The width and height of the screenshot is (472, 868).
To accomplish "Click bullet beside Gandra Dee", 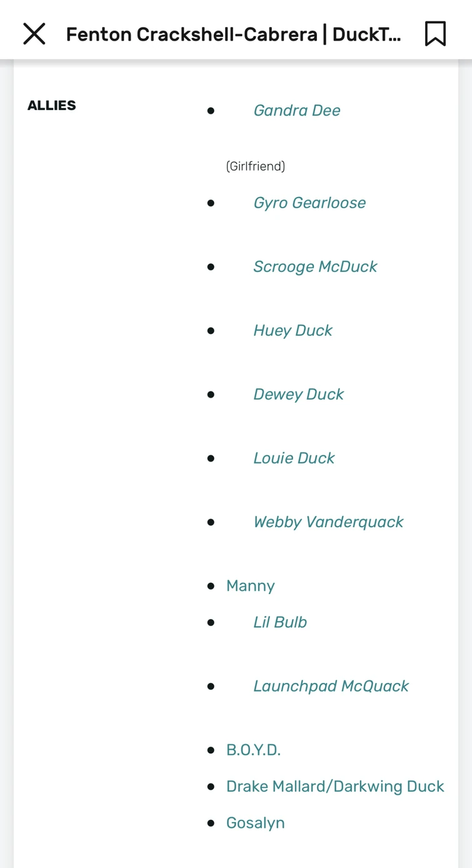I will pos(211,111).
